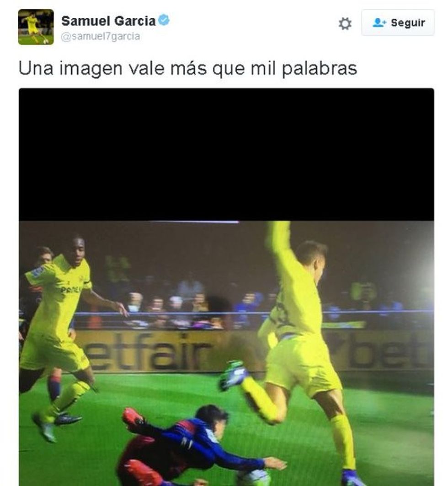Open the Samuel Garcia profile name link
Viewport: 448px width, 486px height.
tap(108, 21)
